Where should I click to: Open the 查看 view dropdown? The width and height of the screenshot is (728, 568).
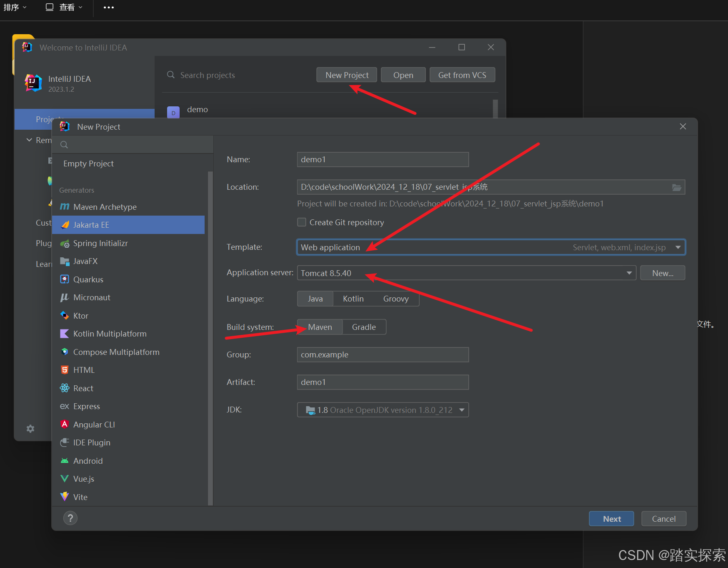pyautogui.click(x=64, y=8)
